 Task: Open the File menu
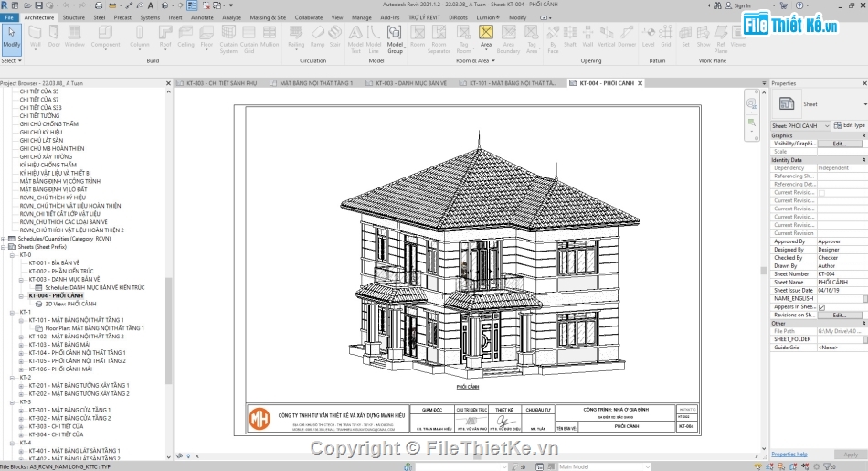9,17
